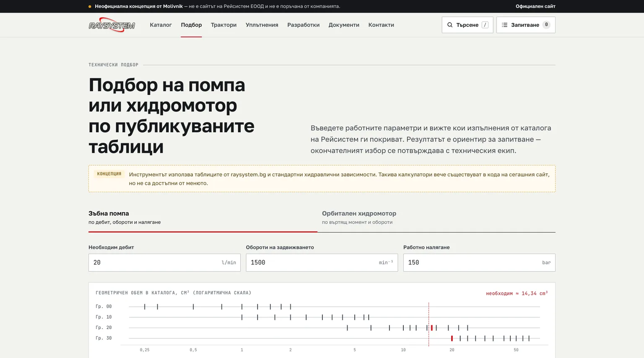The width and height of the screenshot is (644, 358).
Task: Click the '50' axis tick label
Action: point(516,350)
